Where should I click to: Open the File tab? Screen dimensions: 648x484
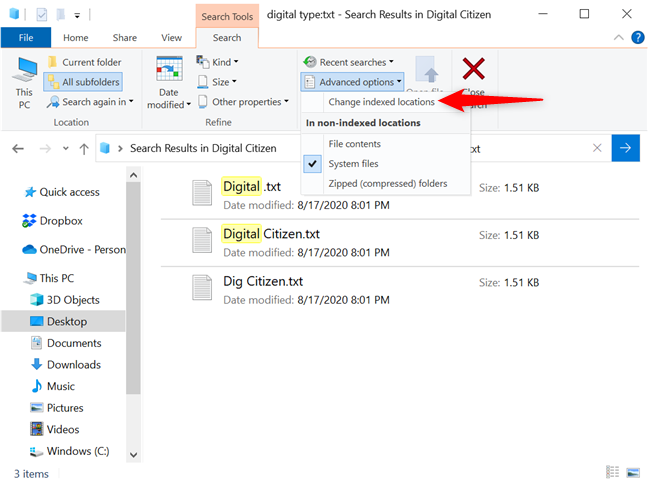point(26,38)
